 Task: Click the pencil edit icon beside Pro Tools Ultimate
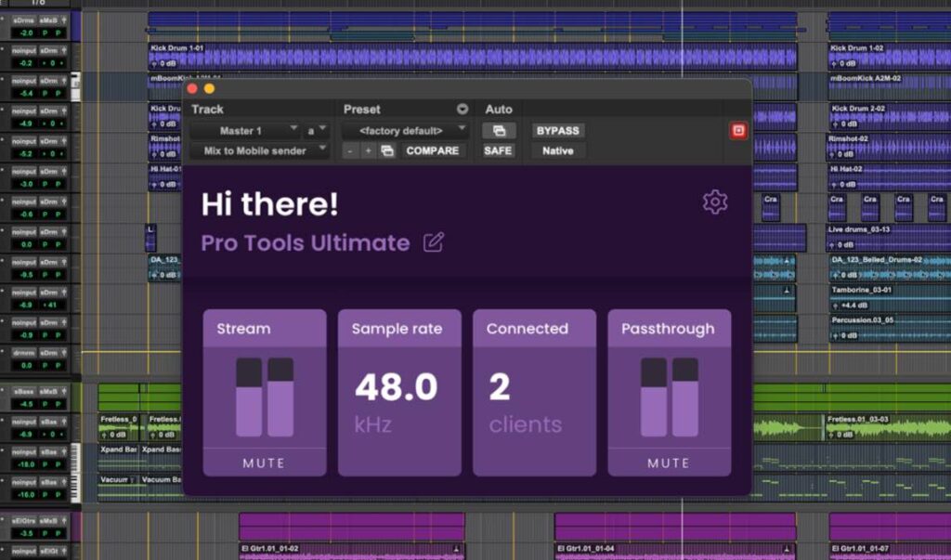tap(433, 241)
